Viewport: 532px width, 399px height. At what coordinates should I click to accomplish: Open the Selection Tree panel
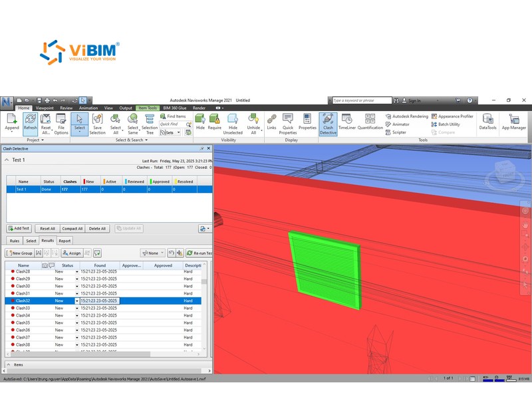(150, 124)
